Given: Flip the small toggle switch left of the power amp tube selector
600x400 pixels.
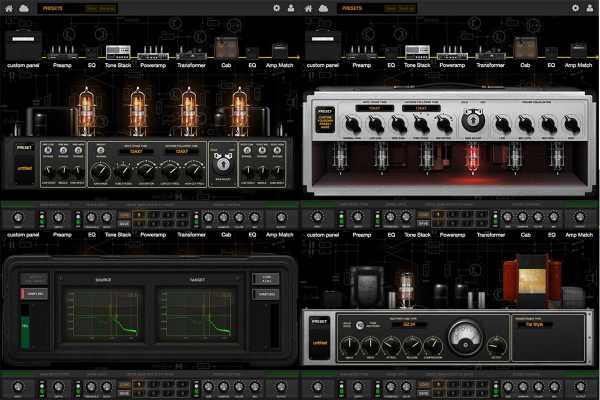Looking at the screenshot, I should [x=361, y=324].
